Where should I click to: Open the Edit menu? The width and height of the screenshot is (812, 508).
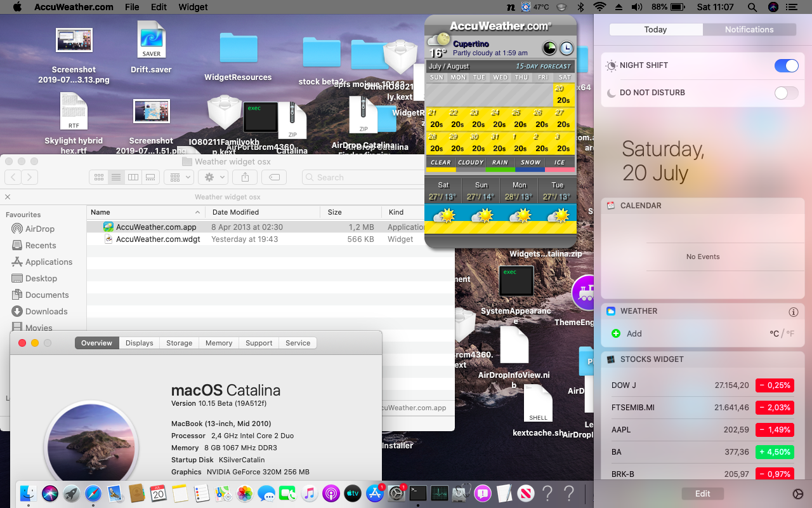(x=159, y=8)
